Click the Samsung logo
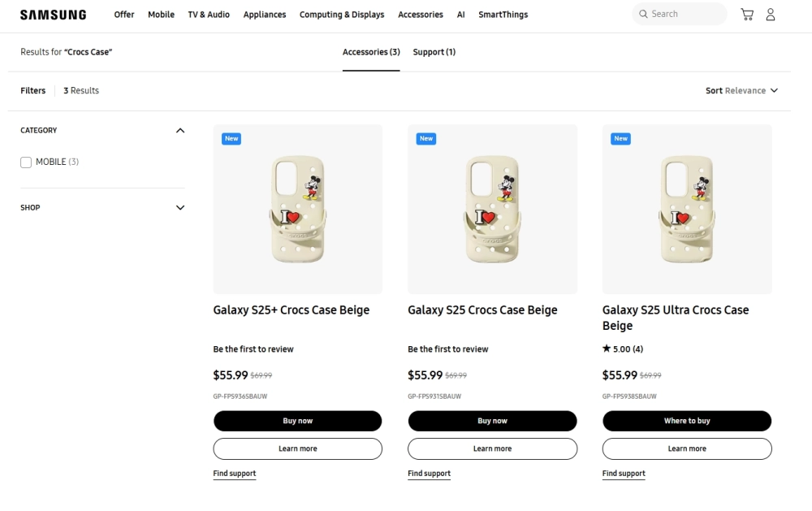Viewport: 812px width, 511px height. [x=53, y=15]
